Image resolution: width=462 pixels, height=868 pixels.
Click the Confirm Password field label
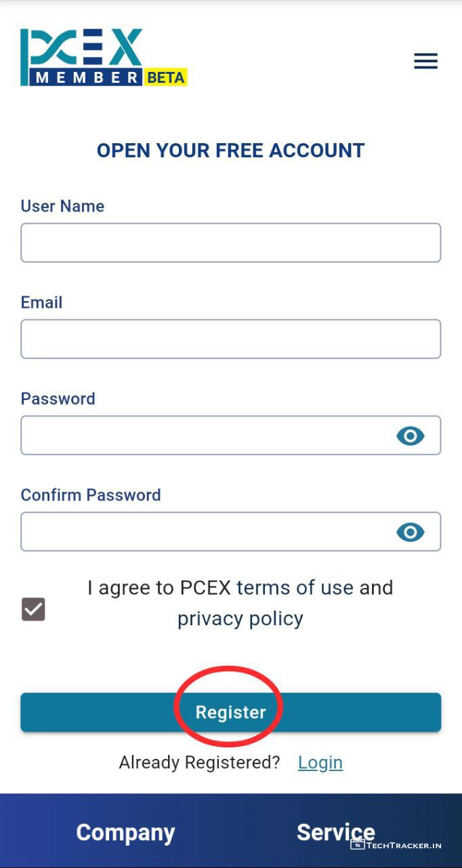[x=91, y=495]
